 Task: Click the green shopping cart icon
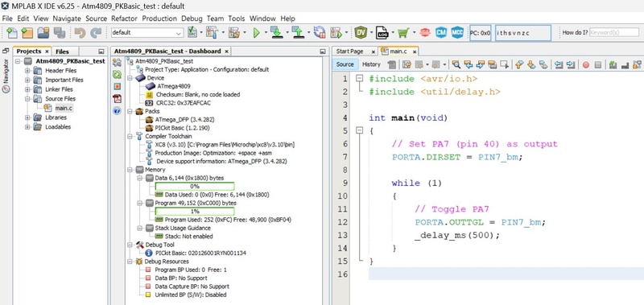(403, 32)
